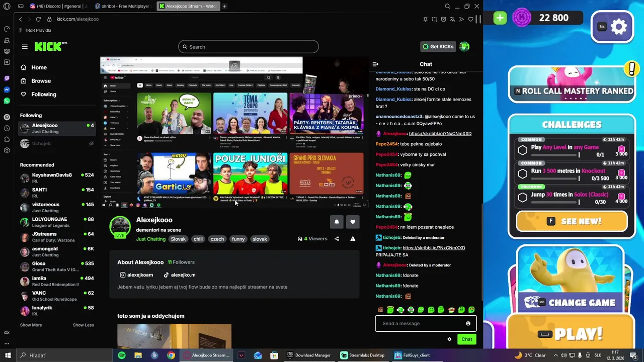Click SEE NEW! challenges button
This screenshot has height=362, width=644.
click(x=572, y=221)
